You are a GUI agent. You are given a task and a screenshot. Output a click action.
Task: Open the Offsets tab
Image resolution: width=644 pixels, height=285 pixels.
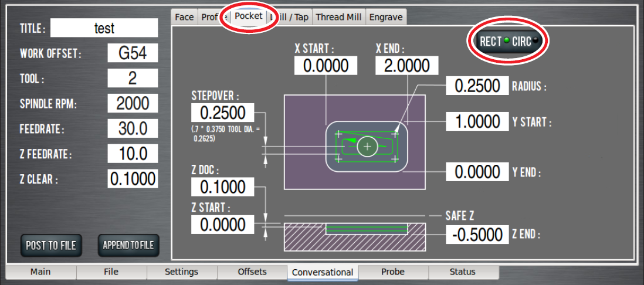coord(252,272)
